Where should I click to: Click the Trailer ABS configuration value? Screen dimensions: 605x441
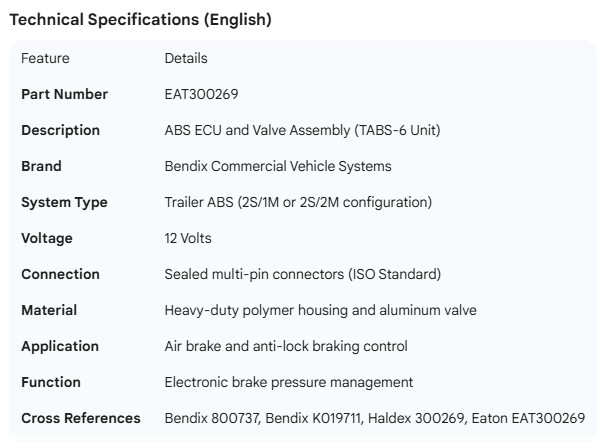298,202
